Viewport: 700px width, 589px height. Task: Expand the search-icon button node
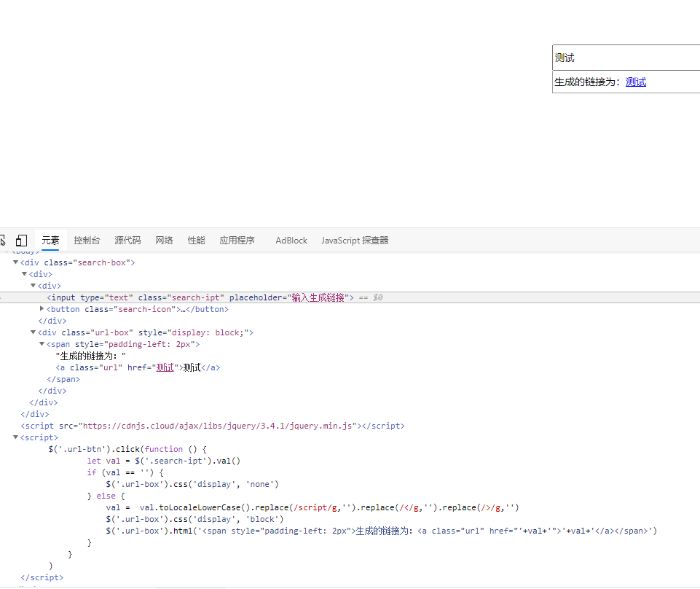pyautogui.click(x=42, y=309)
